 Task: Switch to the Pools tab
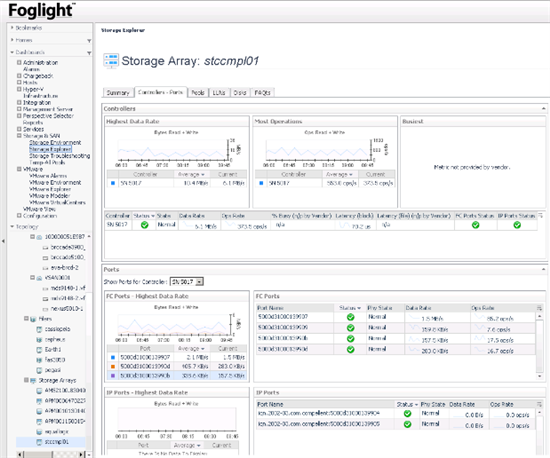198,93
